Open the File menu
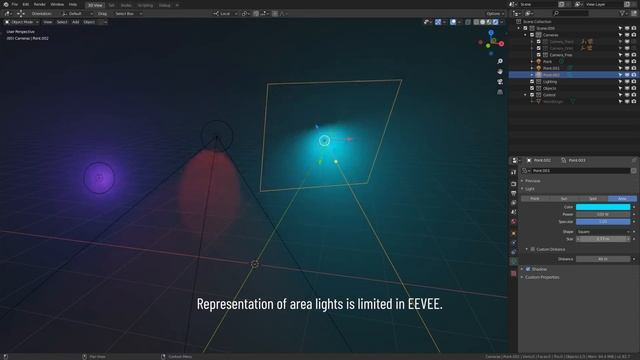The width and height of the screenshot is (640, 360). pyautogui.click(x=15, y=4)
